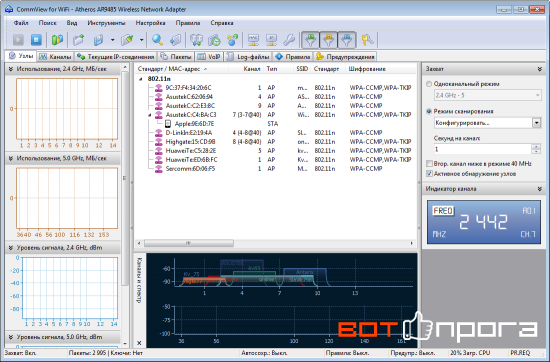The width and height of the screenshot is (550, 362).
Task: Open the Справка menu
Action: coord(222,23)
